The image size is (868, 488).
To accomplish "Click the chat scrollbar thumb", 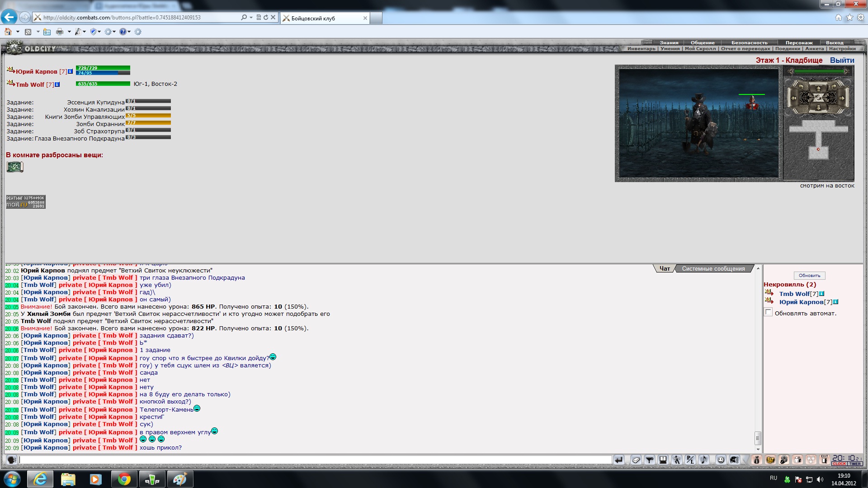I will click(758, 438).
